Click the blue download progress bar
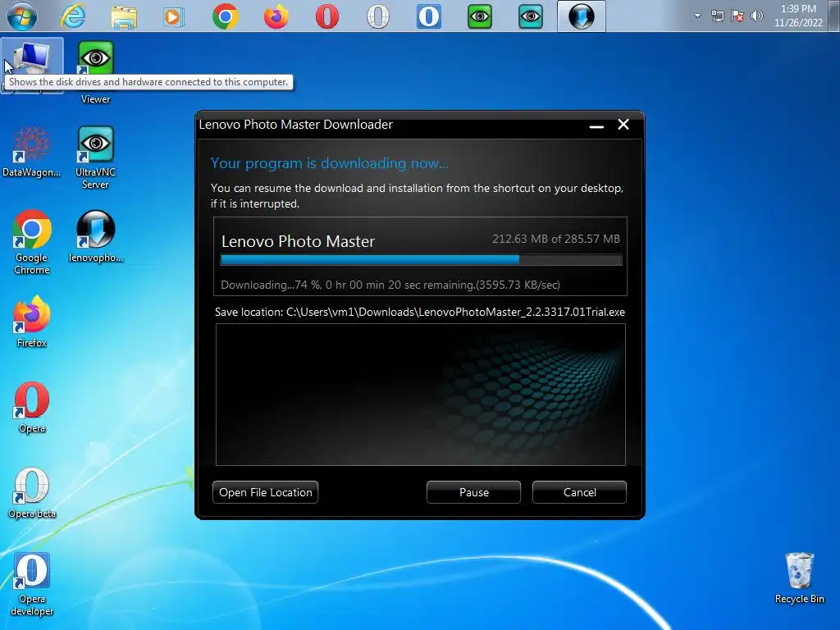Image resolution: width=840 pixels, height=630 pixels. click(x=421, y=260)
